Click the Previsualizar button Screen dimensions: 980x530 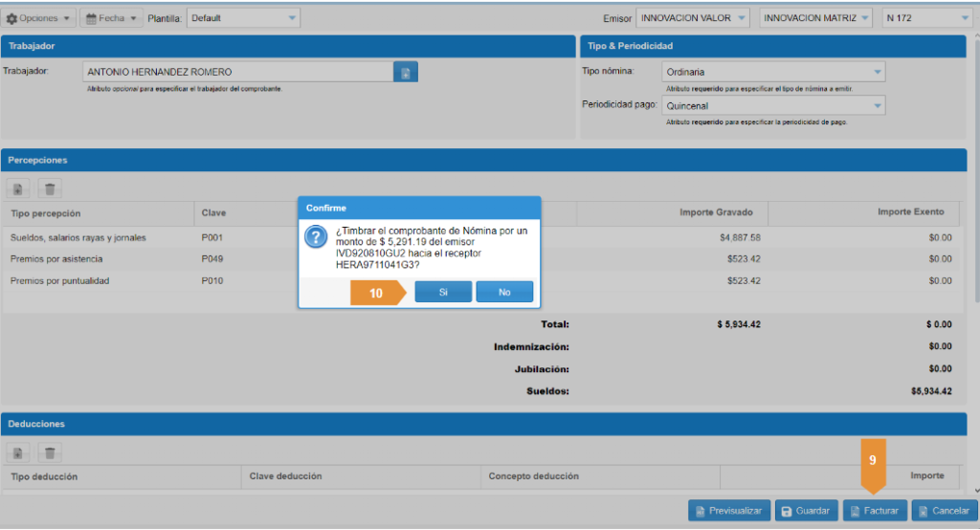coord(728,511)
